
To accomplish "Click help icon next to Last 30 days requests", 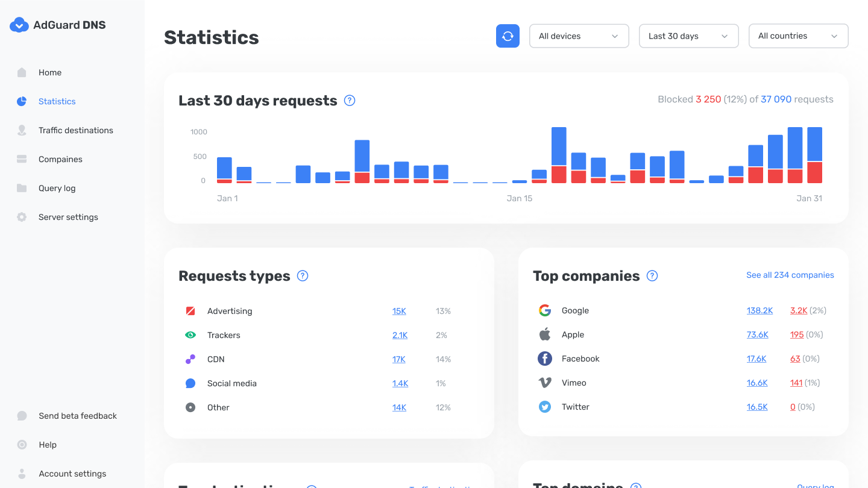I will click(x=350, y=101).
